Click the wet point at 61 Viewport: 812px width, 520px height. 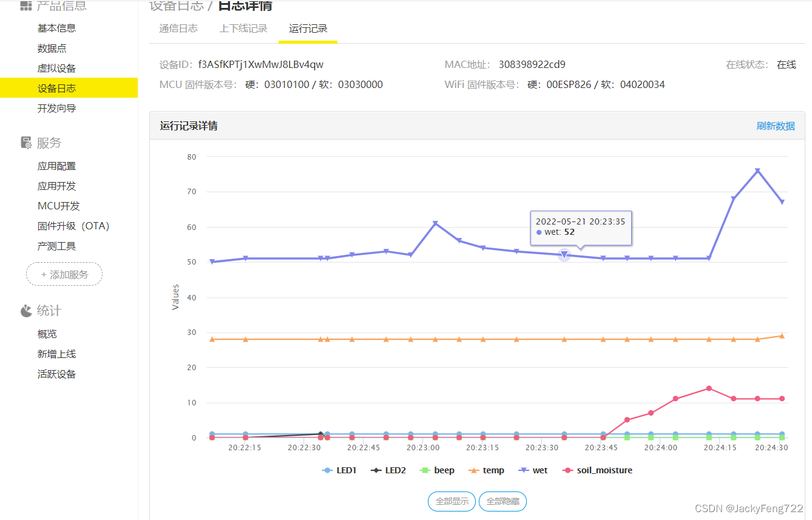pos(435,223)
